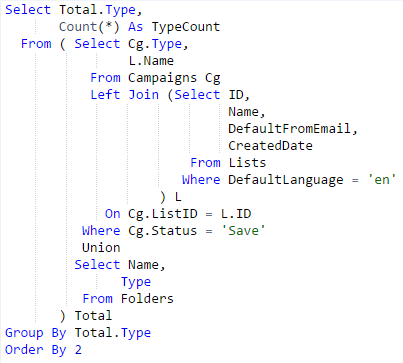Click the L.Name column reference
Screen dimensions: 403x363
(151, 61)
